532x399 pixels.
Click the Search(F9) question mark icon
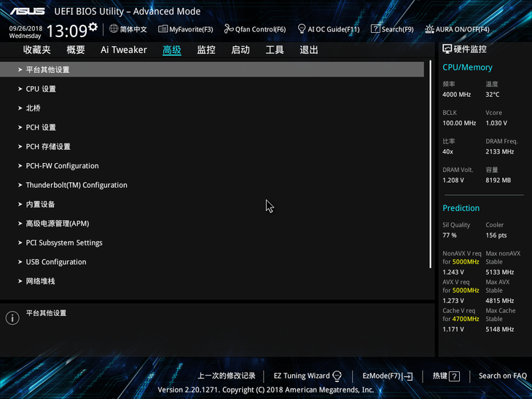375,29
